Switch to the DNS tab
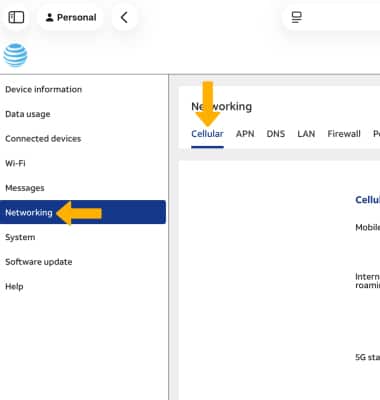This screenshot has width=380, height=400. pyautogui.click(x=276, y=134)
